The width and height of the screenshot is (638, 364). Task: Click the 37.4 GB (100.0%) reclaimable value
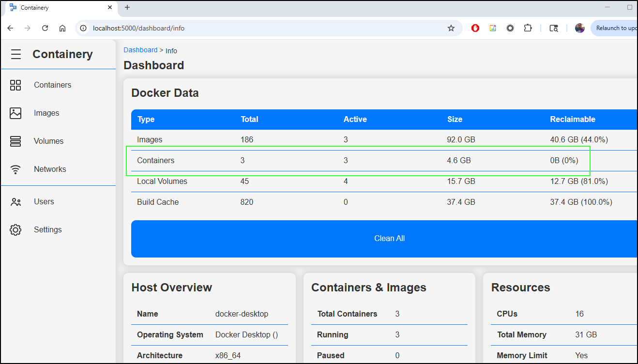[581, 202]
